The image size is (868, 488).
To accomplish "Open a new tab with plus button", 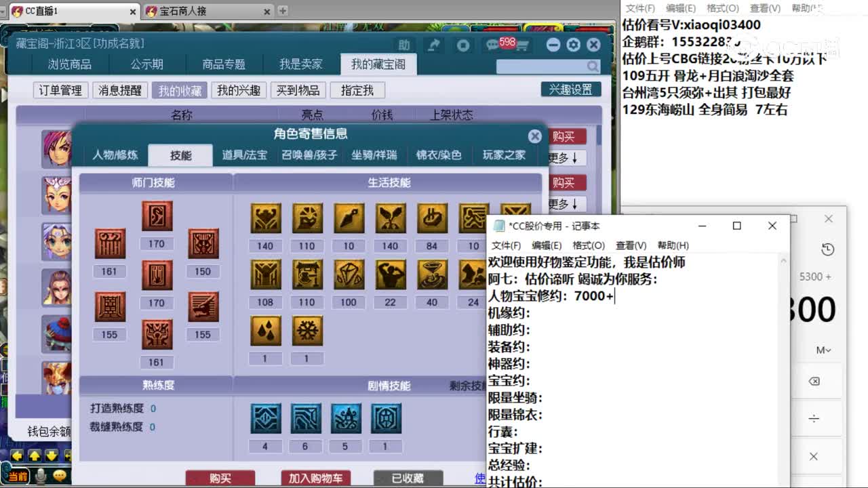I will click(283, 11).
